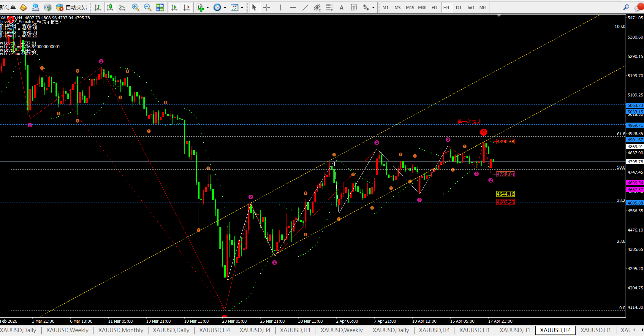Click the yellow 4644.16 price label
The image size is (644, 336).
pyautogui.click(x=505, y=194)
